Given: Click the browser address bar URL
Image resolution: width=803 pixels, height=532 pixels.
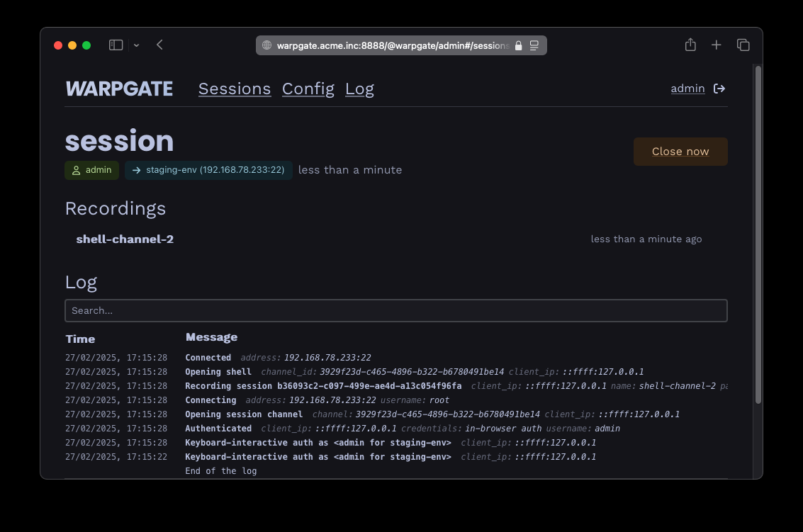Looking at the screenshot, I should click(393, 45).
